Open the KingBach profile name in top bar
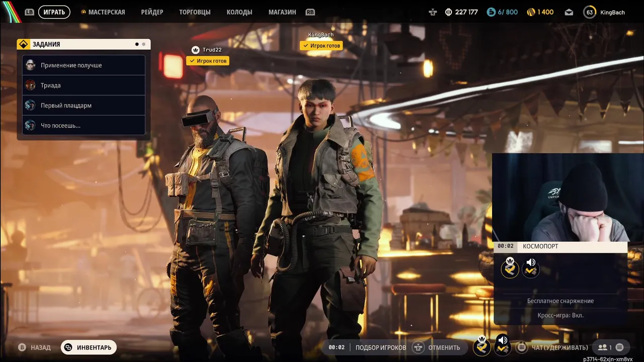 tap(613, 12)
